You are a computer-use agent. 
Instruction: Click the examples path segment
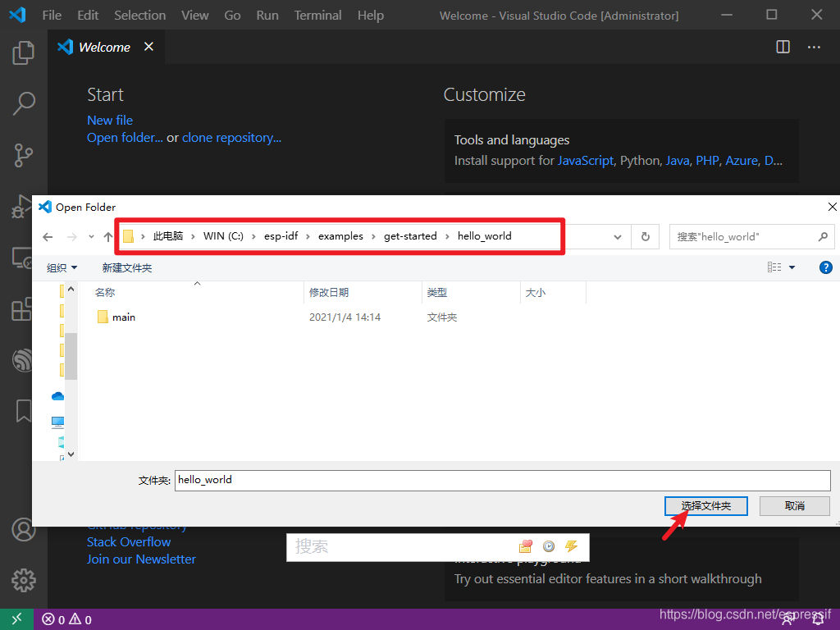coord(340,236)
